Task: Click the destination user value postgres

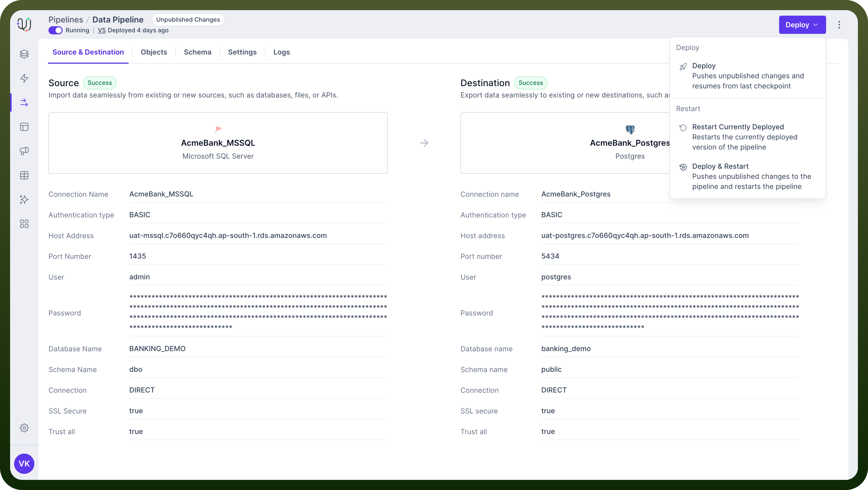Action: [556, 277]
